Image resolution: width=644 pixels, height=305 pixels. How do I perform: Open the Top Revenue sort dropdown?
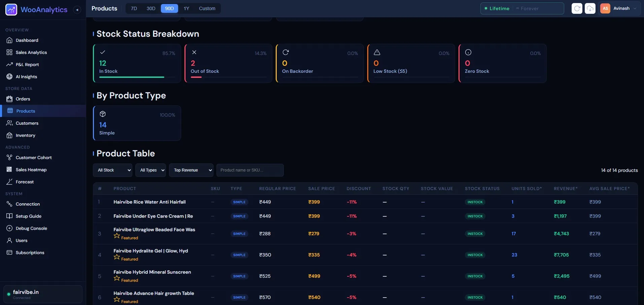[x=191, y=170]
